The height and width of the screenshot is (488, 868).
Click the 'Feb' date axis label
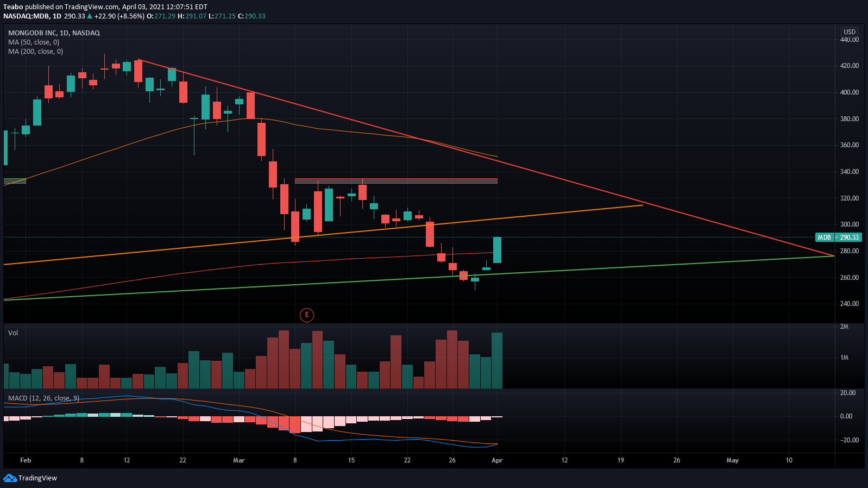click(x=26, y=460)
